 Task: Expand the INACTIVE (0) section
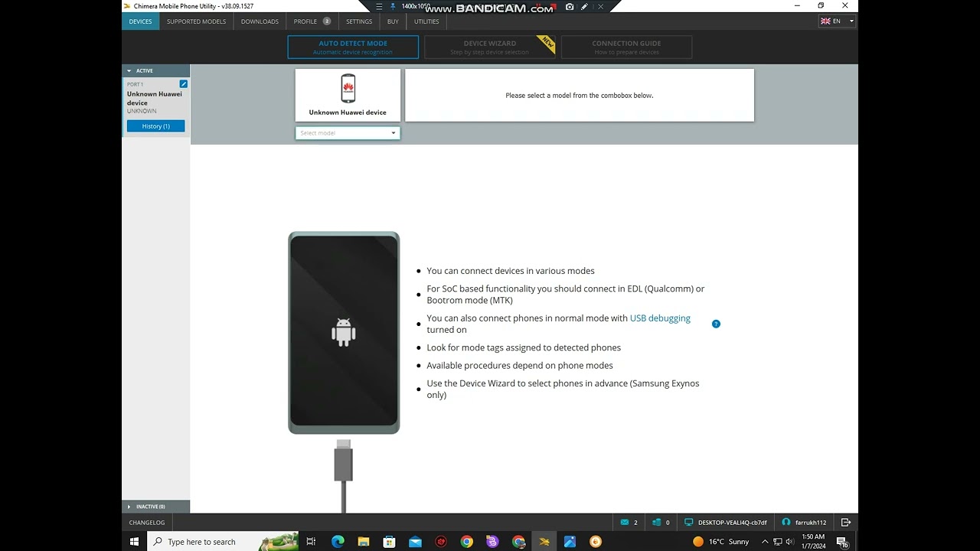pos(156,507)
